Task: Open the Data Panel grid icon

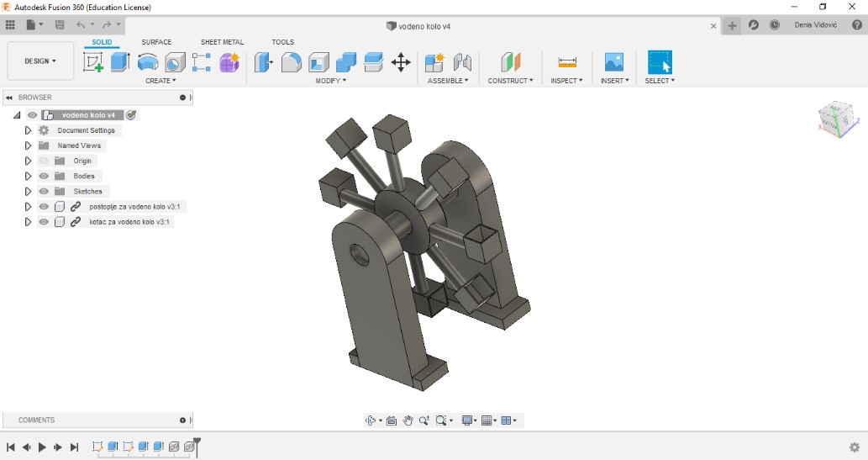Action: 10,25
